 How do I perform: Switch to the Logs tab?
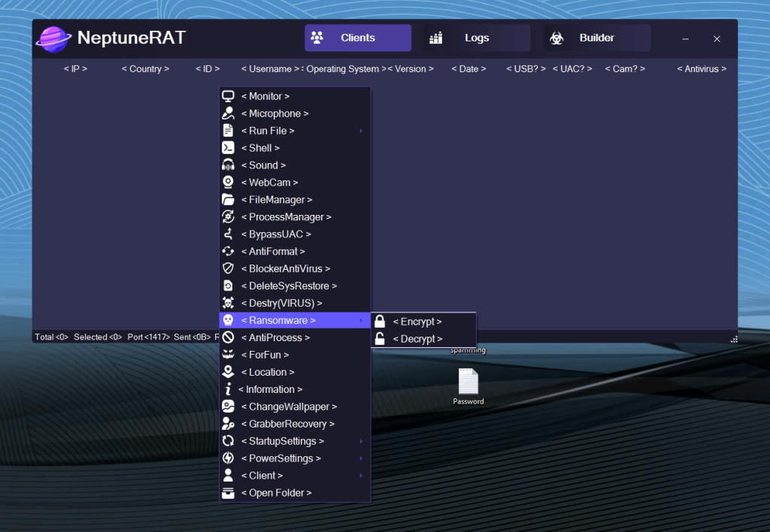click(477, 37)
